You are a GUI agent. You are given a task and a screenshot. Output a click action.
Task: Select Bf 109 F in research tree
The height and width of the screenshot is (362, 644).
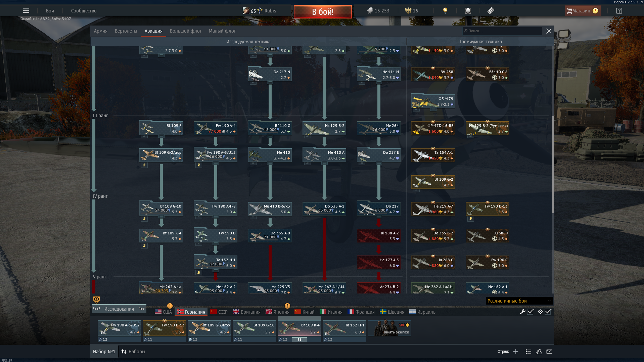(x=161, y=128)
